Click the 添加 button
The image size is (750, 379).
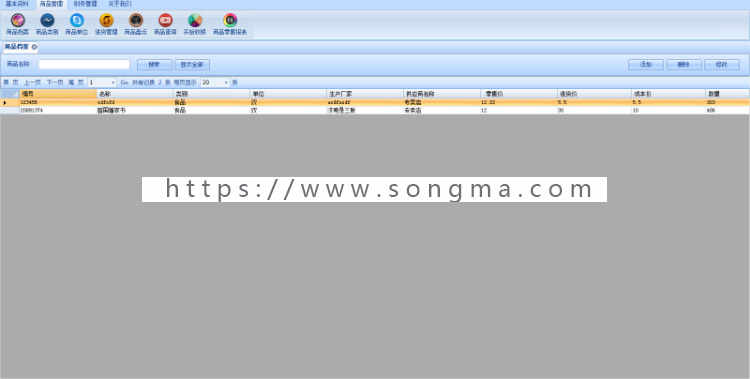(x=646, y=65)
